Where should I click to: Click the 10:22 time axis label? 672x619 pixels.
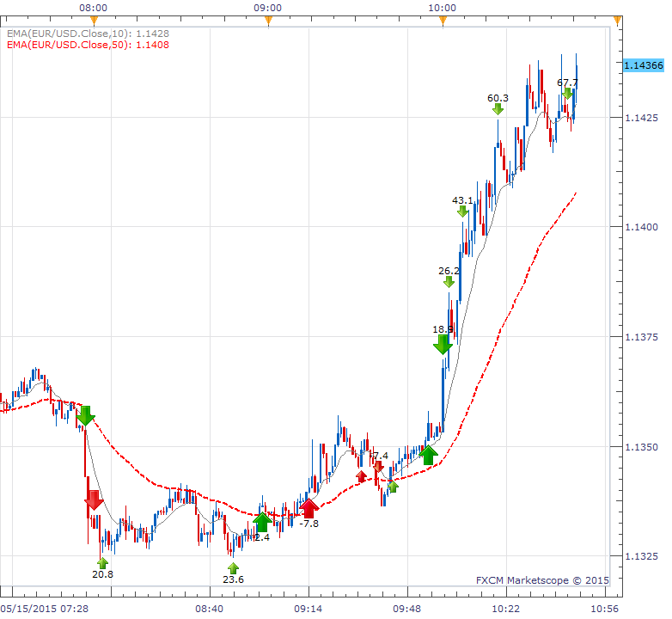point(505,609)
